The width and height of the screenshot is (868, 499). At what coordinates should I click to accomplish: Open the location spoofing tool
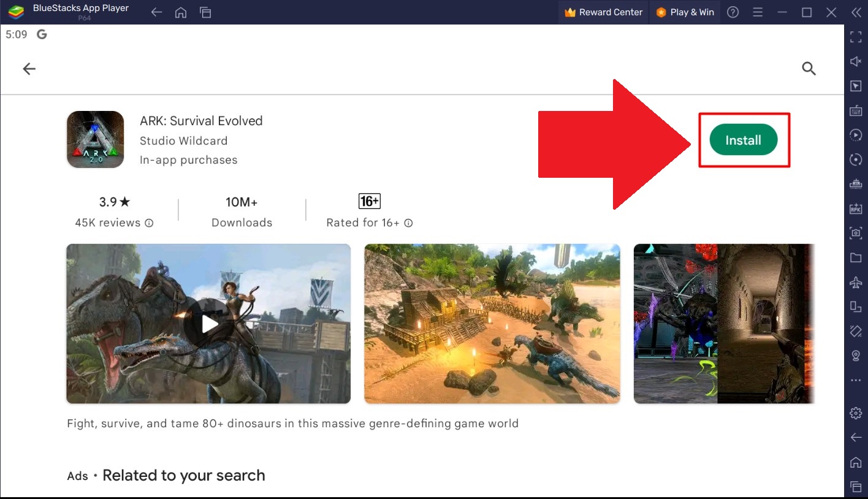click(x=856, y=356)
